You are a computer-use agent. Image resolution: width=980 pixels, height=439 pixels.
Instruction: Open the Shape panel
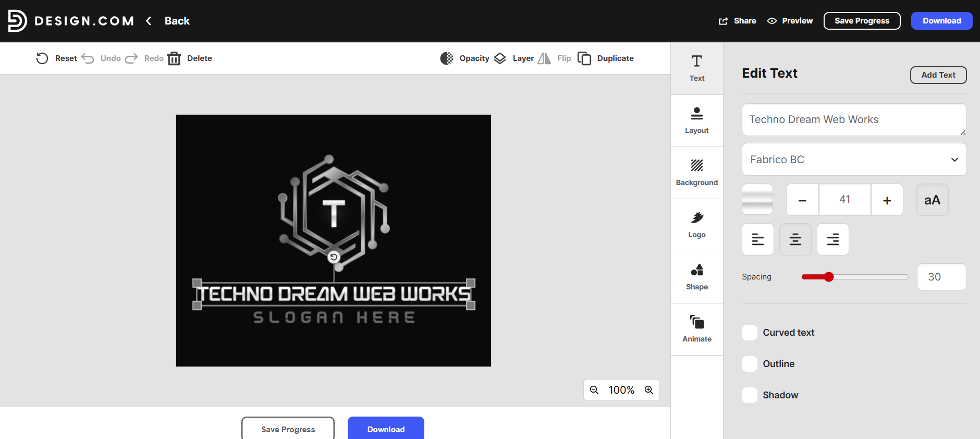pyautogui.click(x=697, y=277)
